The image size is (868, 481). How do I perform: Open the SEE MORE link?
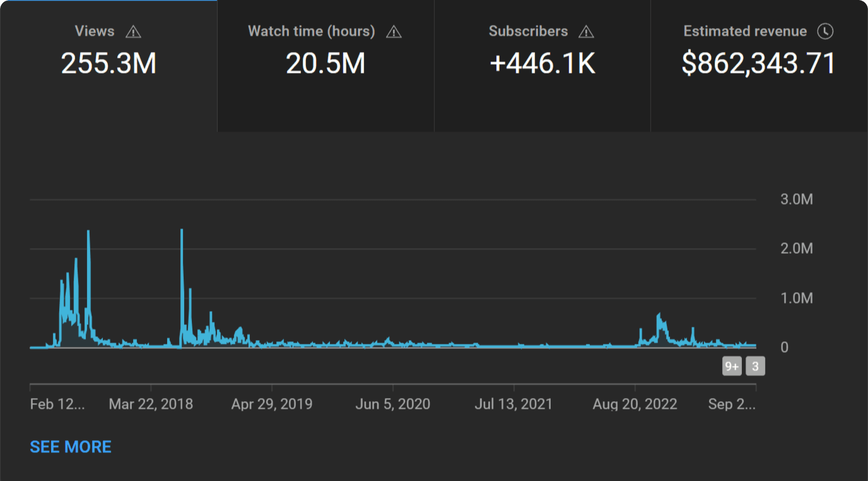71,447
